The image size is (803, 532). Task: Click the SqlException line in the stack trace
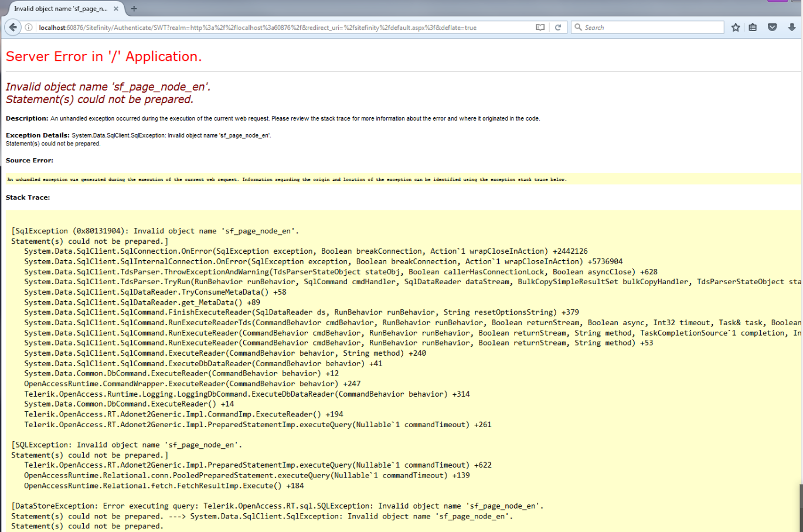click(x=155, y=230)
